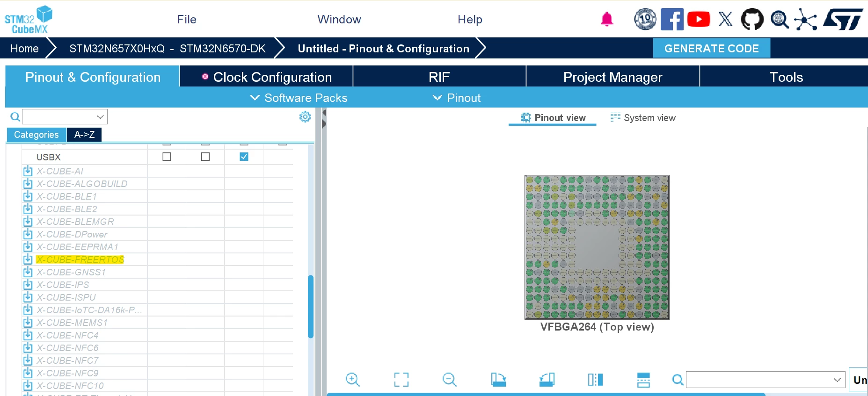Click the GENERATE CODE button
This screenshot has height=396, width=868.
coord(711,48)
